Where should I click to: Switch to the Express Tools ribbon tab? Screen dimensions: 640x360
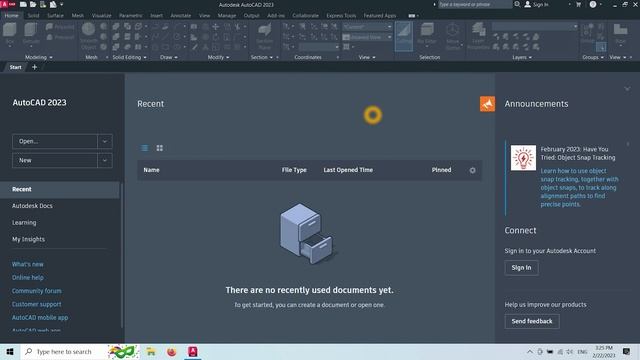pyautogui.click(x=341, y=16)
